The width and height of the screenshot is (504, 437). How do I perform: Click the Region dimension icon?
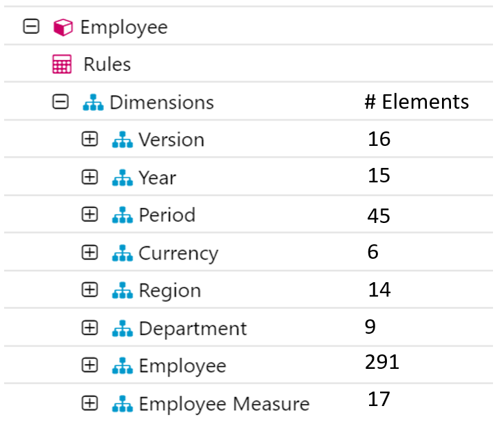[122, 290]
